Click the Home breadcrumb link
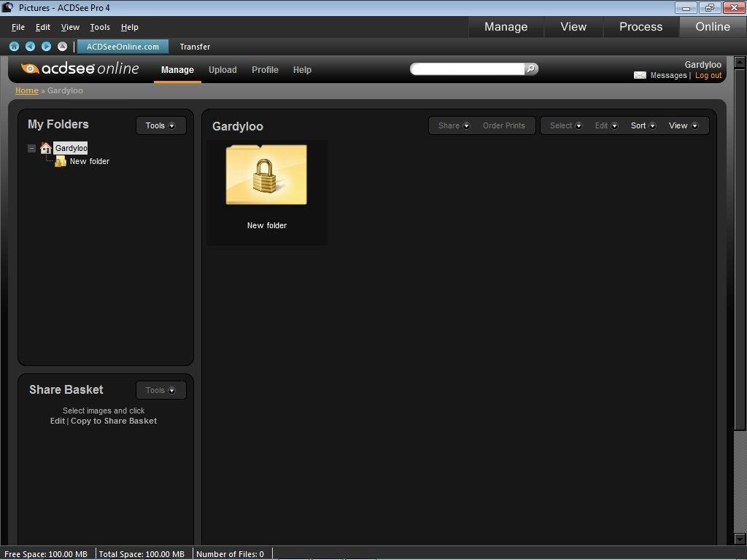747x560 pixels. [27, 90]
